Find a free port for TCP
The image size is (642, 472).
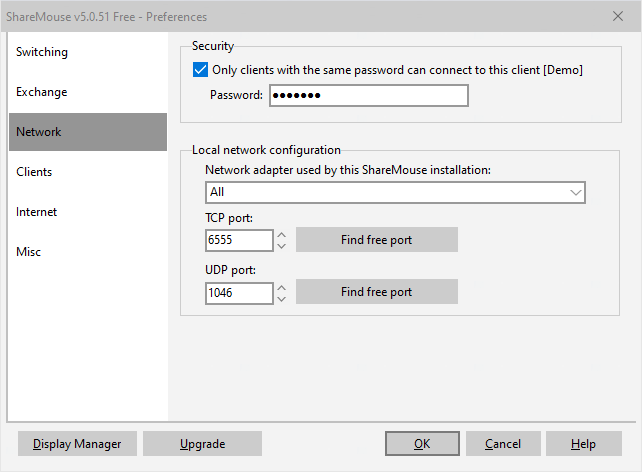[x=377, y=239]
